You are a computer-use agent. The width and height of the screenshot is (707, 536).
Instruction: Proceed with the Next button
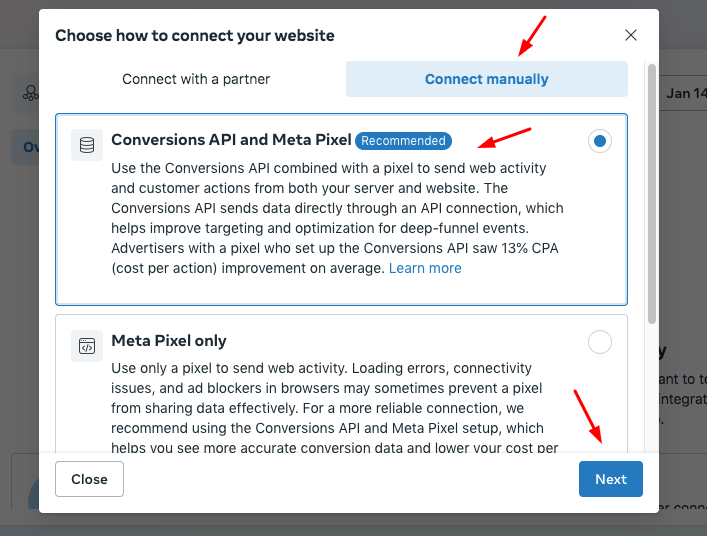[611, 479]
